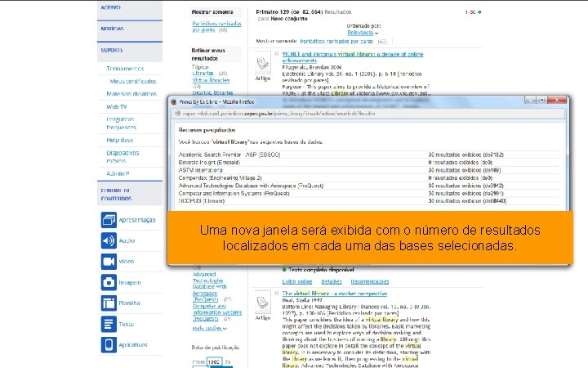The height and width of the screenshot is (368, 588).
Task: Open the Admin P sidebar link
Action: [118, 173]
